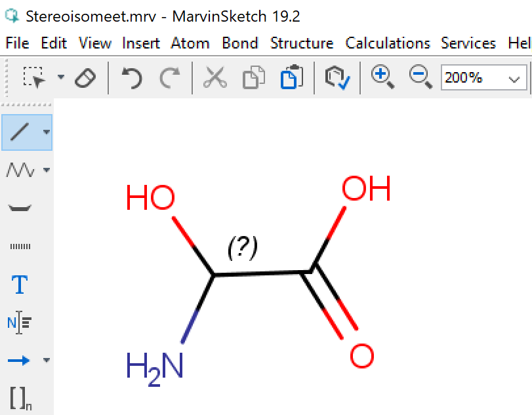Screen dimensions: 532x415
Task: Click the Redo arrow icon
Action: [x=170, y=78]
